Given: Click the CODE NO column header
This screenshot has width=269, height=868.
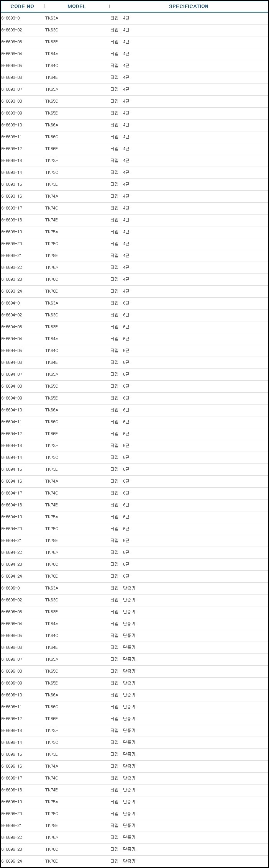Looking at the screenshot, I should 22,7.
